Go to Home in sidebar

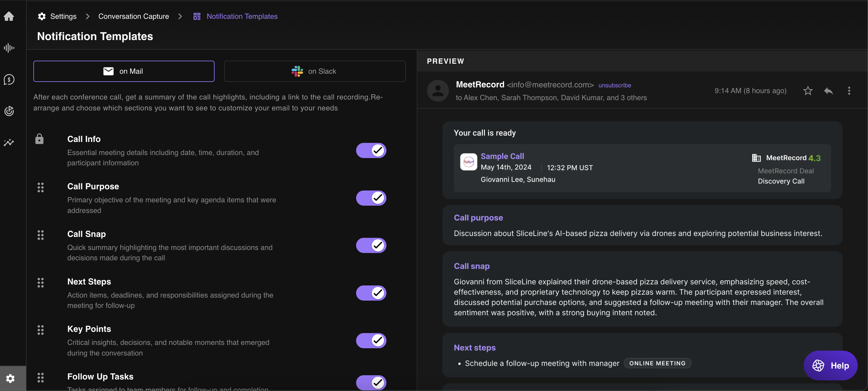[x=9, y=16]
